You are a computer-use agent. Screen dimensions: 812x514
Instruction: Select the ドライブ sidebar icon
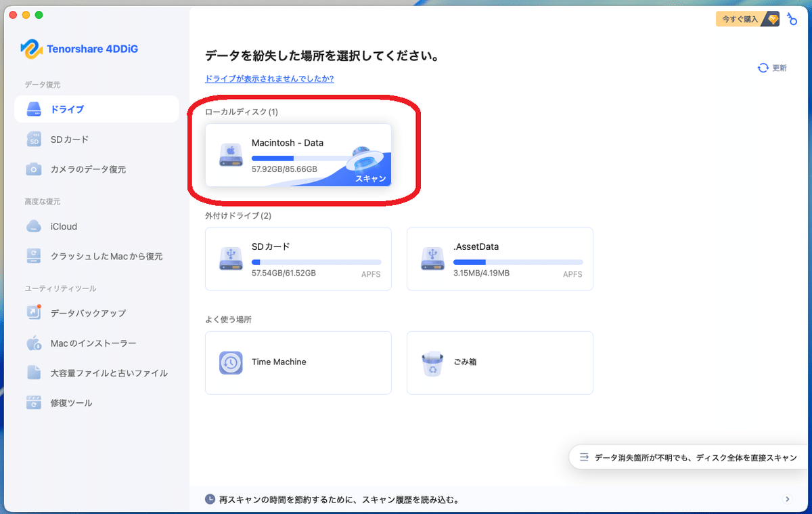tap(68, 108)
